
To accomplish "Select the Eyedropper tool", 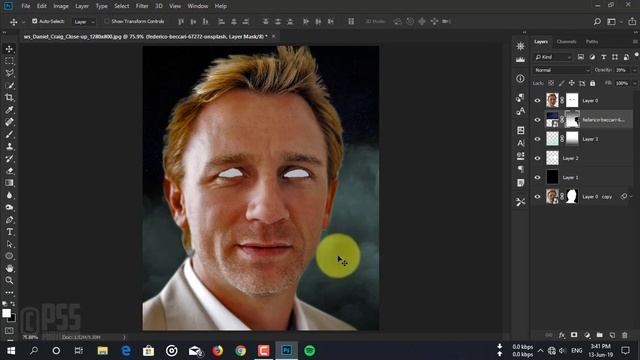I will pyautogui.click(x=9, y=110).
